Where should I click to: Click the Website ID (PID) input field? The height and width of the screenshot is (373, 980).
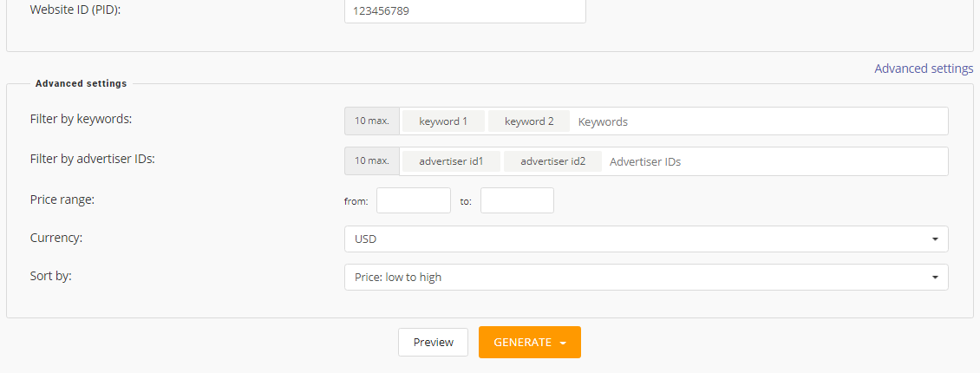click(x=465, y=10)
